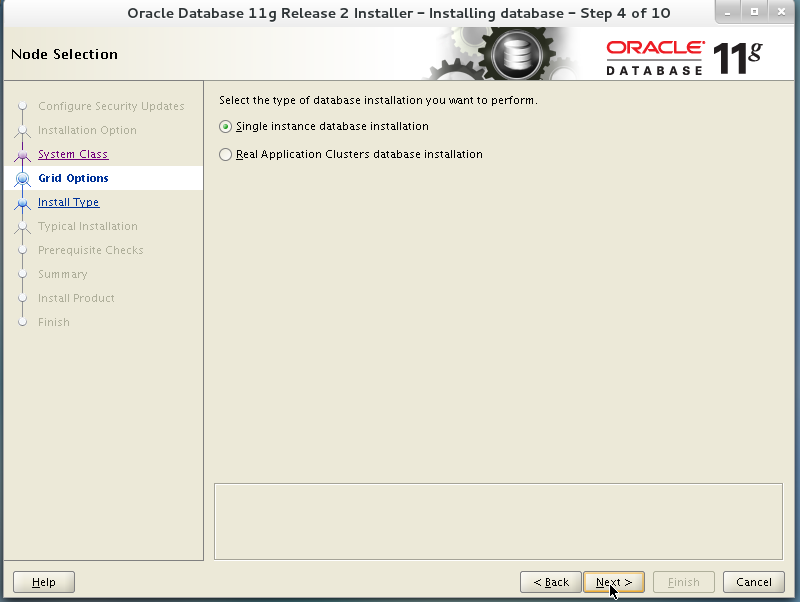Image resolution: width=800 pixels, height=602 pixels.
Task: Click the Install Type step node icon
Action: point(22,203)
